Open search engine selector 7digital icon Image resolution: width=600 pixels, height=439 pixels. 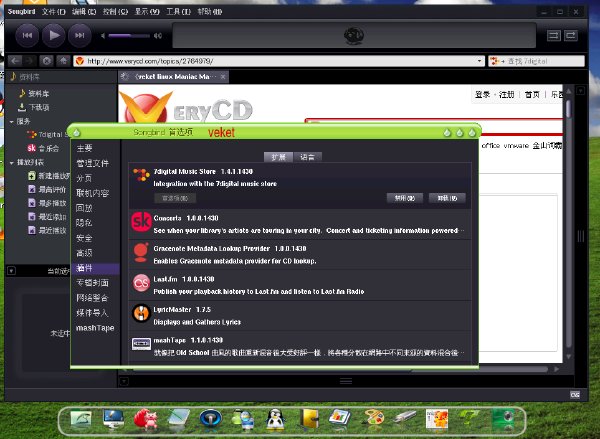pyautogui.click(x=497, y=61)
